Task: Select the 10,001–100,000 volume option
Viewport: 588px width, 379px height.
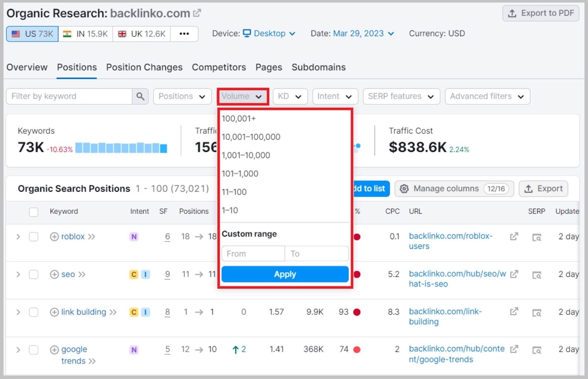Action: coord(285,137)
